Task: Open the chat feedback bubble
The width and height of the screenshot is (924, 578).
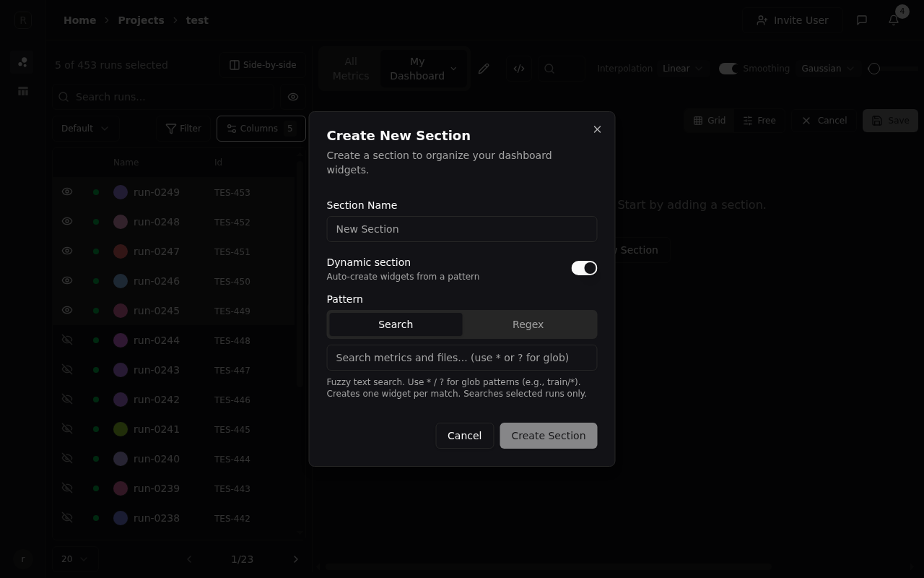Action: (x=861, y=20)
